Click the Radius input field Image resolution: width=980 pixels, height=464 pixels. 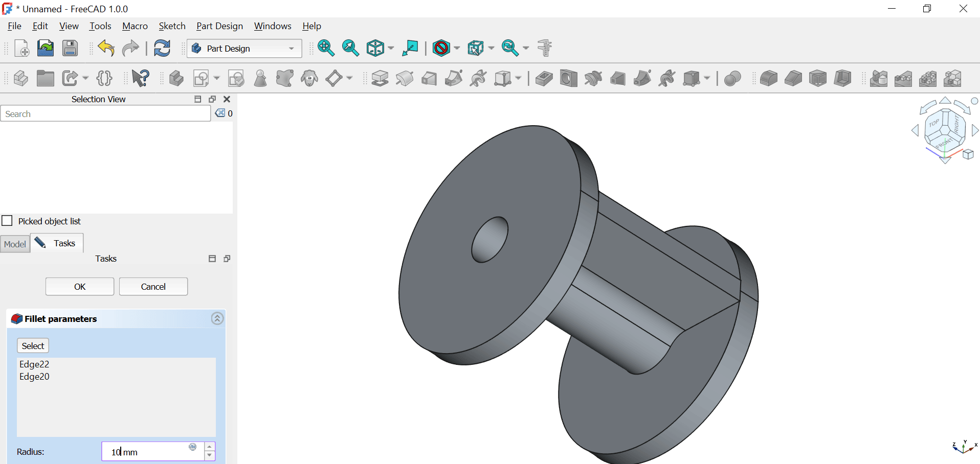152,452
